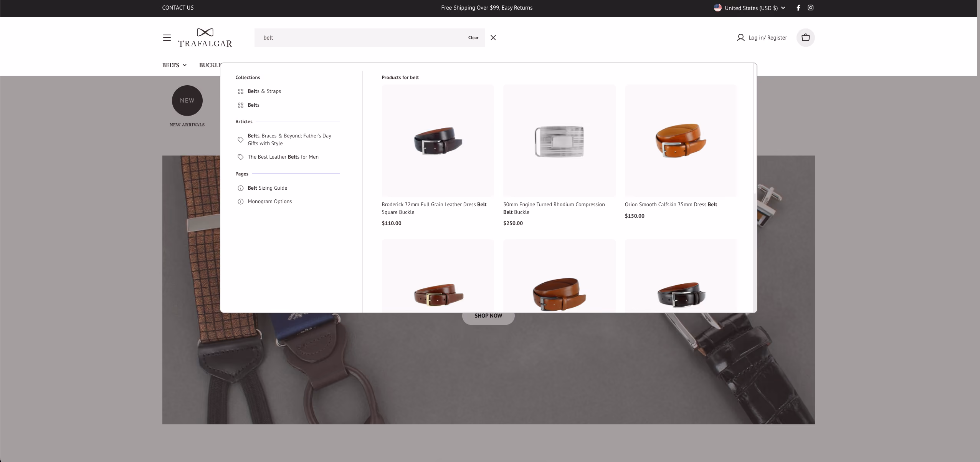Open Belts collection result
This screenshot has width=980, height=462.
coord(253,105)
